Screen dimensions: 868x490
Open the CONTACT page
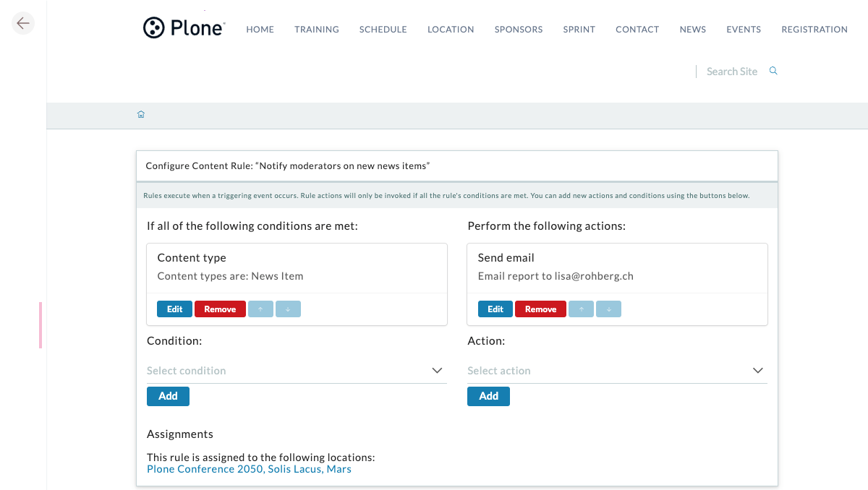pyautogui.click(x=637, y=30)
